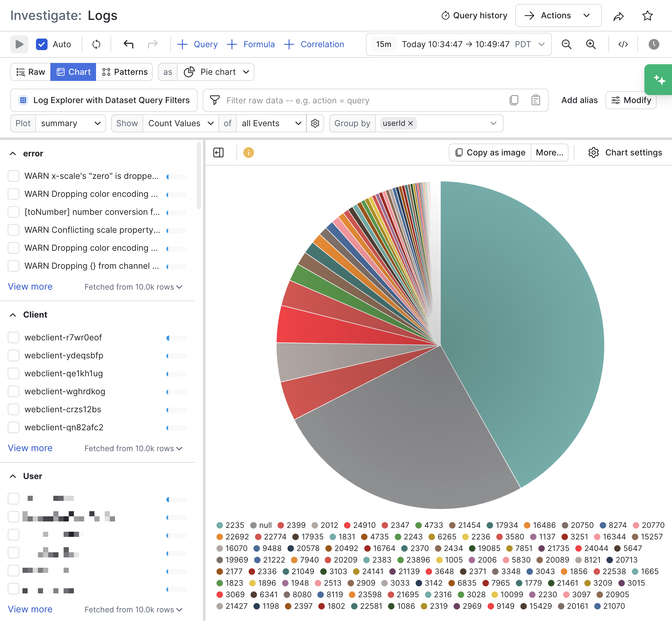Check the 'WARN x-scale's zero' error checkbox

click(x=13, y=176)
